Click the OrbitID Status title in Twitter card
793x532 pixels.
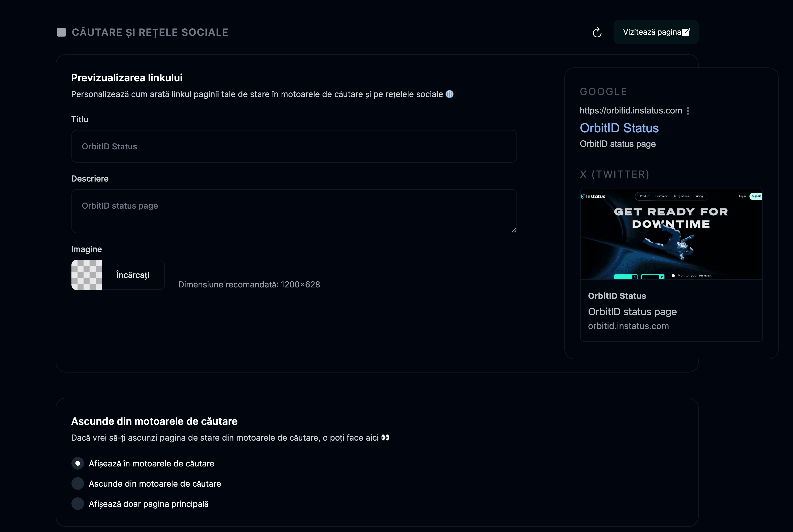coord(617,296)
